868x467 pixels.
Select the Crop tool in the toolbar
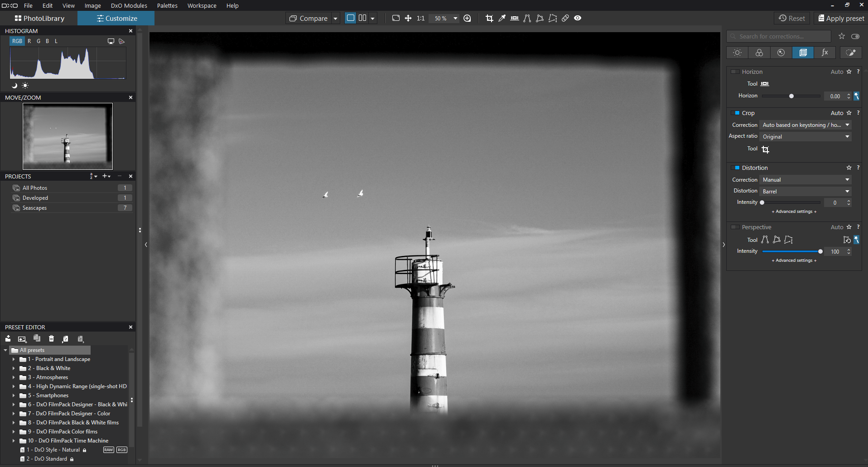[489, 18]
